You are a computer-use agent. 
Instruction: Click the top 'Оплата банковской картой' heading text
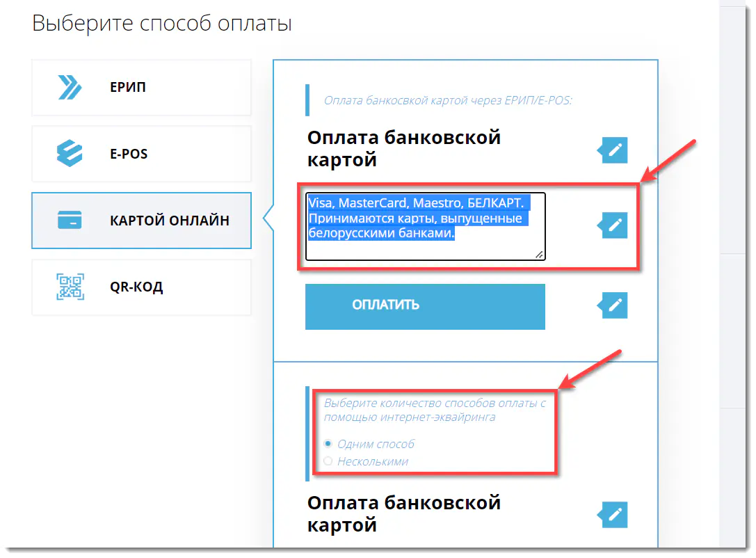tap(403, 148)
